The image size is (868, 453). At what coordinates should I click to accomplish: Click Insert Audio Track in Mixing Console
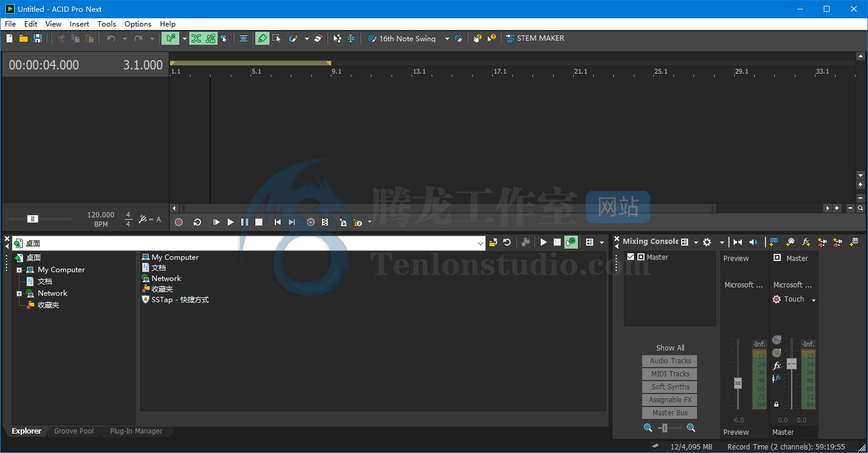[x=774, y=242]
